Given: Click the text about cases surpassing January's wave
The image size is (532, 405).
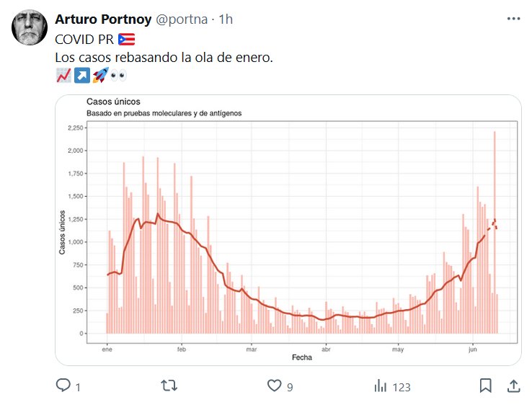Looking at the screenshot, I should click(x=164, y=57).
